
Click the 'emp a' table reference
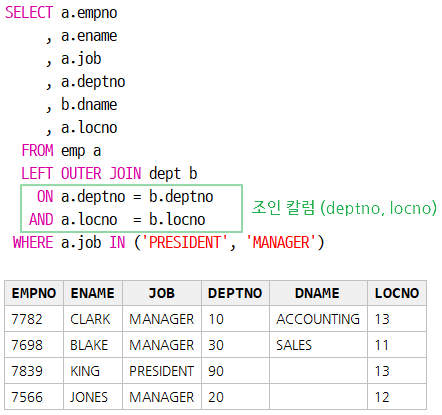coord(81,151)
